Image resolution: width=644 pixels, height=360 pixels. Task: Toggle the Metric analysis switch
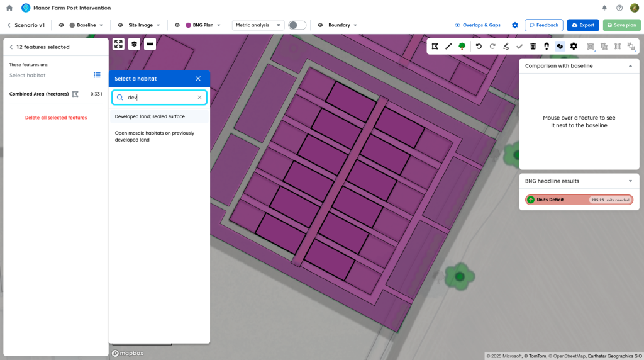click(x=297, y=25)
